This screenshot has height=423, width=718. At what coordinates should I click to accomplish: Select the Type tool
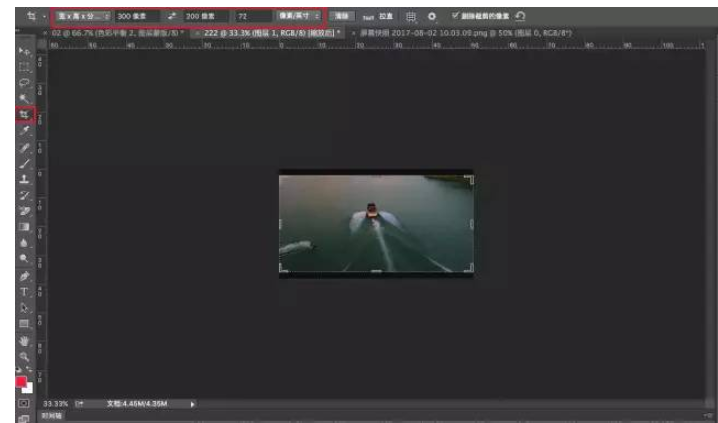click(x=24, y=292)
